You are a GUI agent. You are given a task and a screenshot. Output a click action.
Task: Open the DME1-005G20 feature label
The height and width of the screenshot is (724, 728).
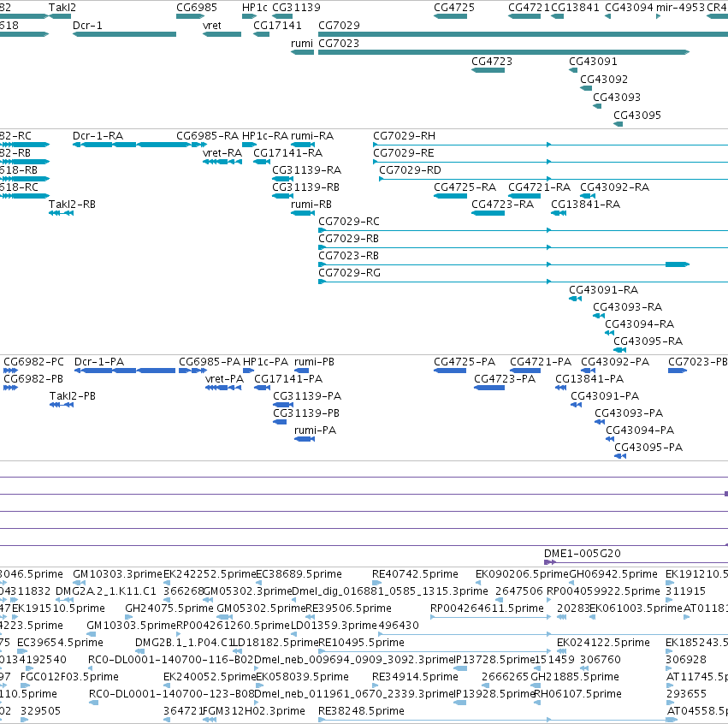(583, 554)
